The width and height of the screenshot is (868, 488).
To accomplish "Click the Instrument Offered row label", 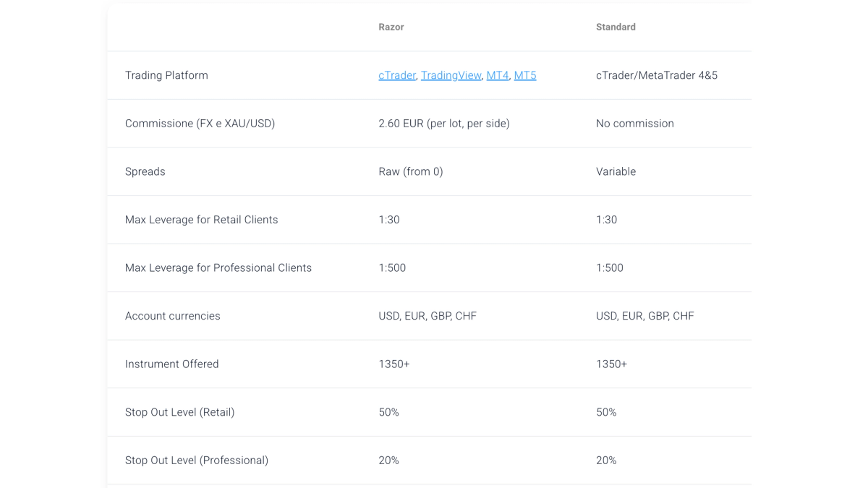I will (172, 364).
